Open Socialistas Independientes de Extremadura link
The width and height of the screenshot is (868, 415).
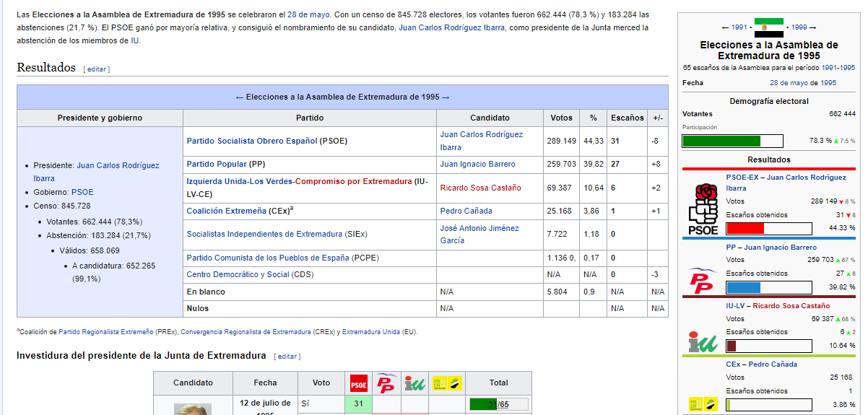coord(264,234)
